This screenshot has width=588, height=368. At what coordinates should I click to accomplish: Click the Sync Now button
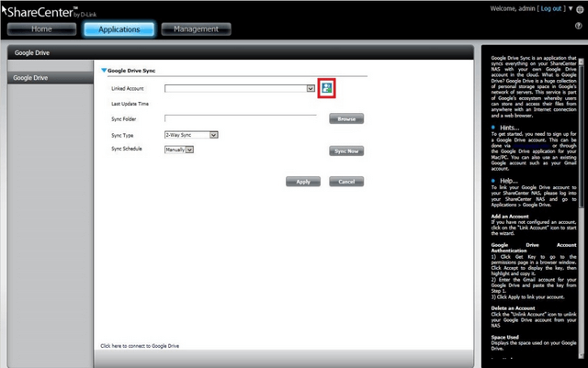[x=346, y=151]
